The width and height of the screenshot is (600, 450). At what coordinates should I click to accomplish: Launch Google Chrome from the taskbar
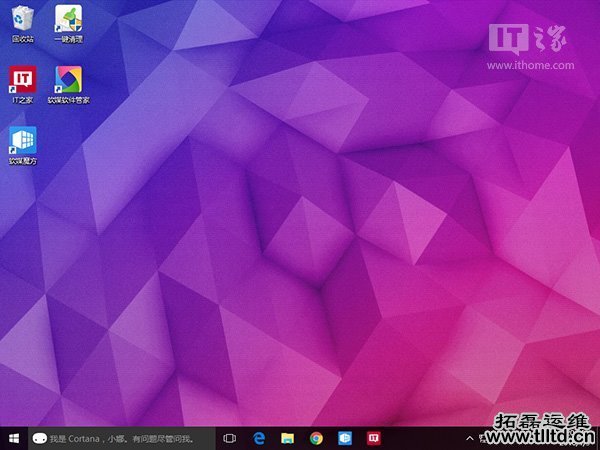(x=316, y=439)
